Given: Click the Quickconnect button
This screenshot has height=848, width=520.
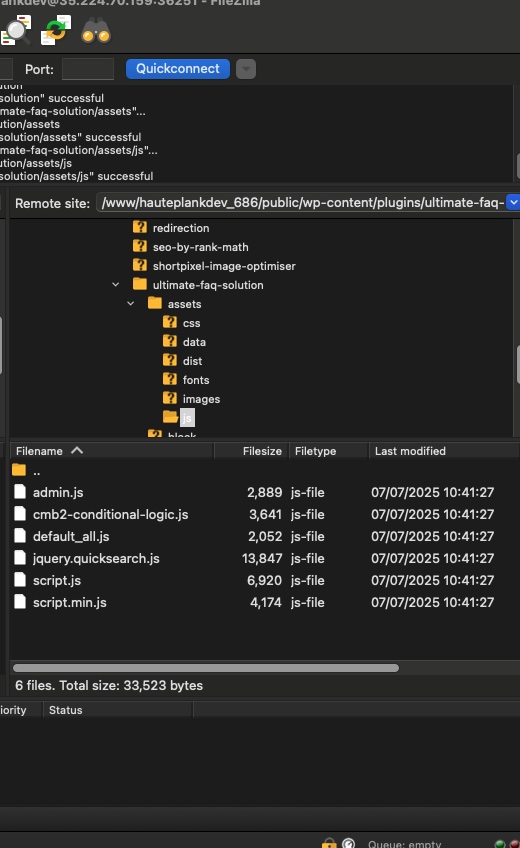Looking at the screenshot, I should click(177, 69).
